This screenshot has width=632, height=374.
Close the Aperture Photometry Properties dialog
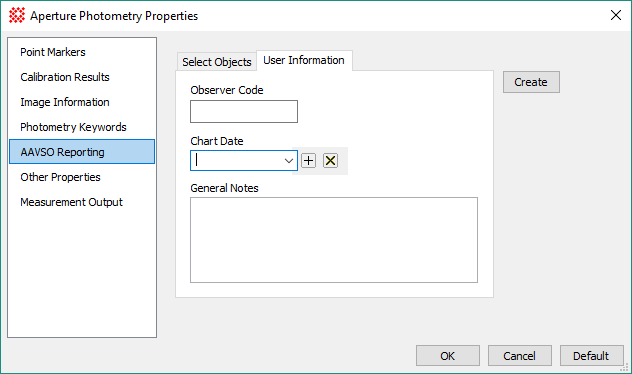pyautogui.click(x=615, y=15)
